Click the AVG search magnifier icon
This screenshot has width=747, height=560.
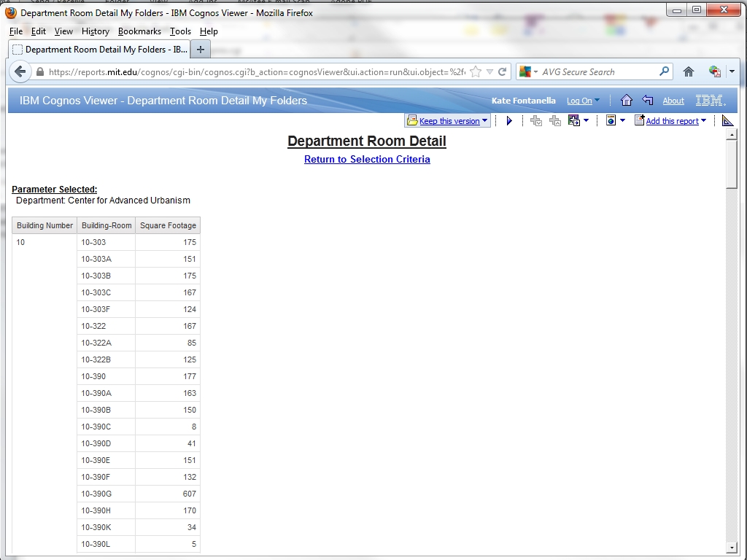coord(664,71)
